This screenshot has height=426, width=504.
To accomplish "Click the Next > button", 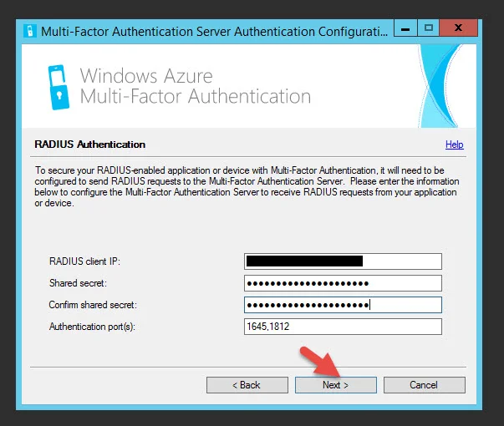I will tap(335, 385).
